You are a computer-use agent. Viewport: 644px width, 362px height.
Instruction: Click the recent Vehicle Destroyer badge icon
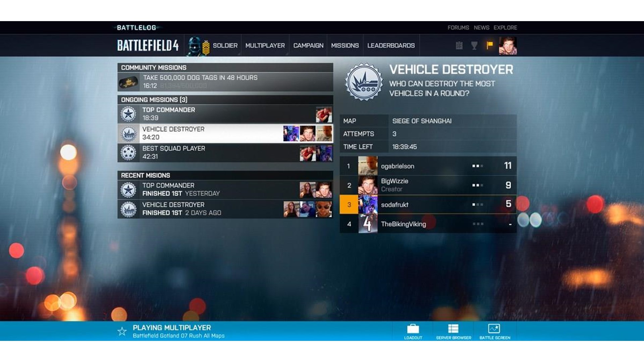128,209
